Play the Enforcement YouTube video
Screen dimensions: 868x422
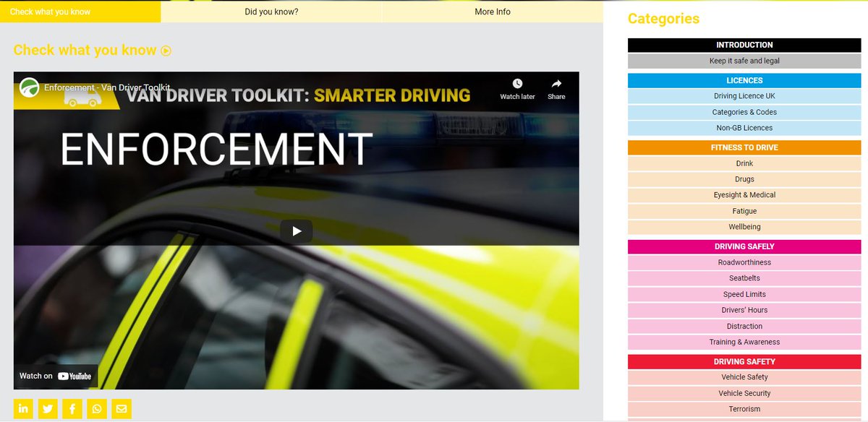point(297,231)
